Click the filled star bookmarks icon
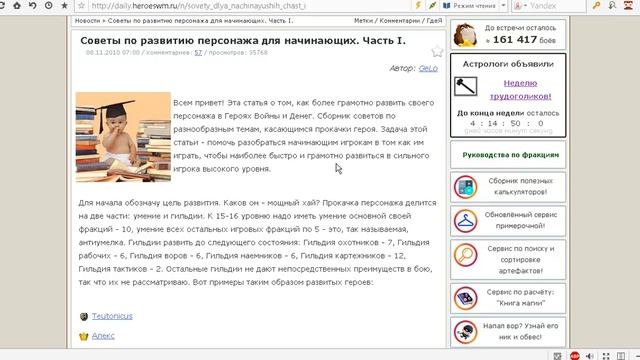The height and width of the screenshot is (360, 640). (64, 6)
